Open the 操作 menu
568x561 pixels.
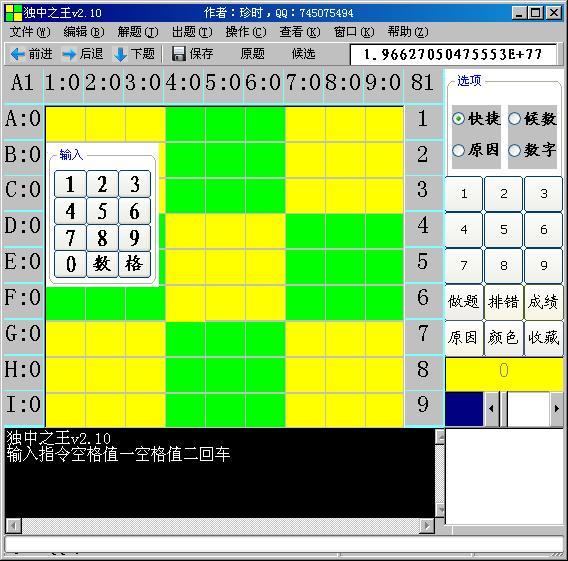tap(246, 32)
